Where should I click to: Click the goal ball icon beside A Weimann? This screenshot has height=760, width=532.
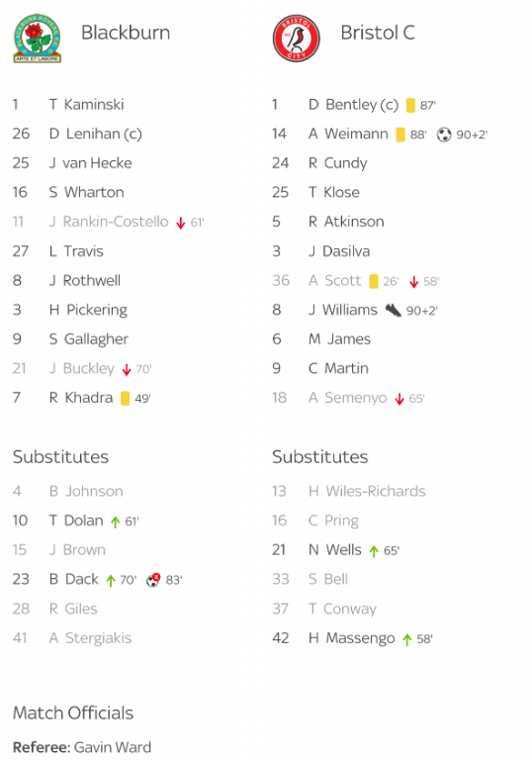pyautogui.click(x=444, y=135)
